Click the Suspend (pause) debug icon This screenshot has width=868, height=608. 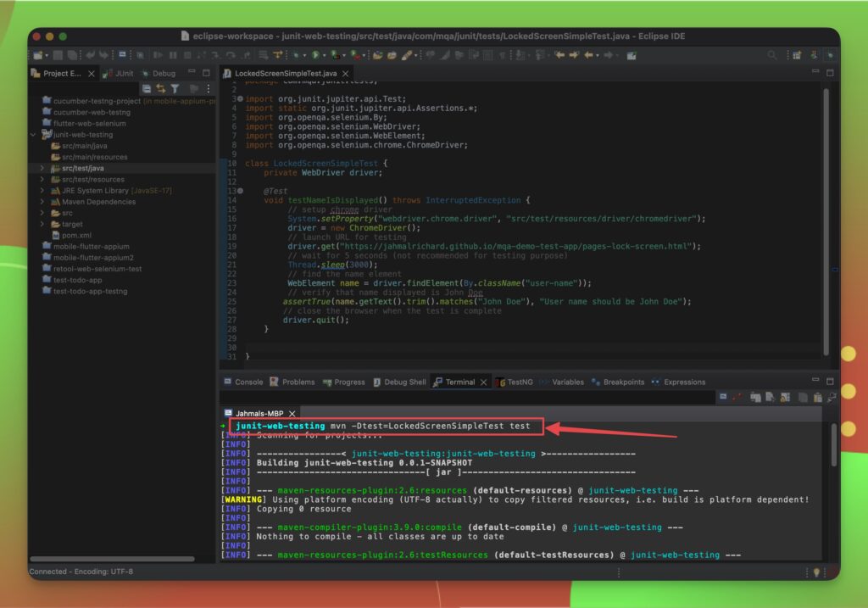click(173, 55)
